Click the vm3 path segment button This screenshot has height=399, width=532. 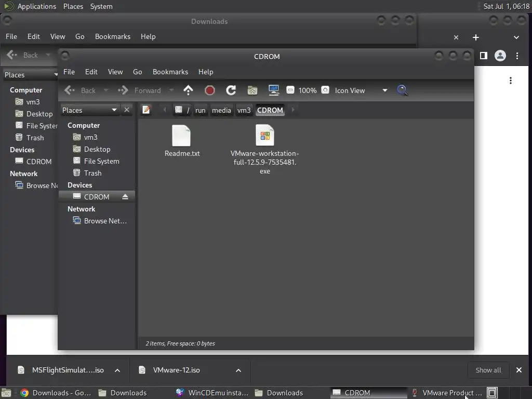point(244,110)
